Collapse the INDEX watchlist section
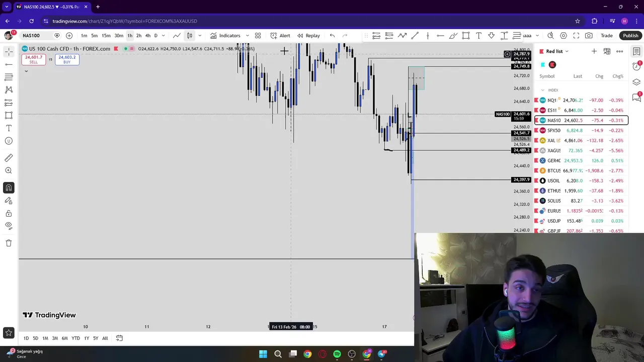Viewport: 644px width, 362px height. click(x=542, y=90)
